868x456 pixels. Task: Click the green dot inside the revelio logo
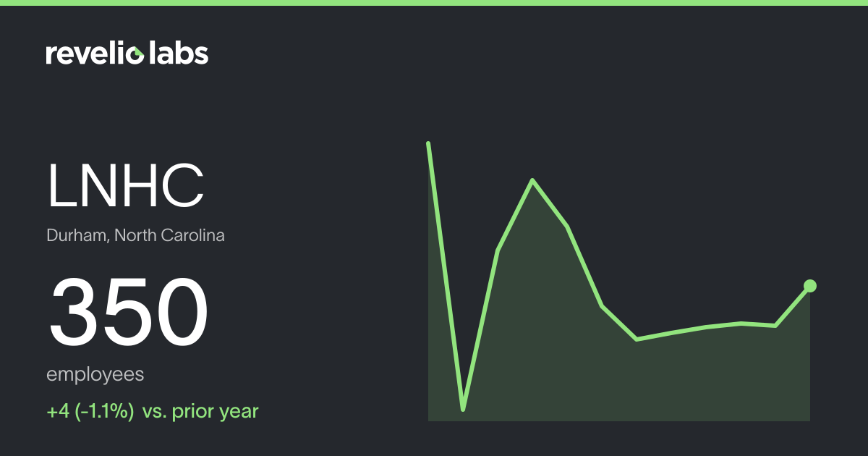[x=137, y=53]
